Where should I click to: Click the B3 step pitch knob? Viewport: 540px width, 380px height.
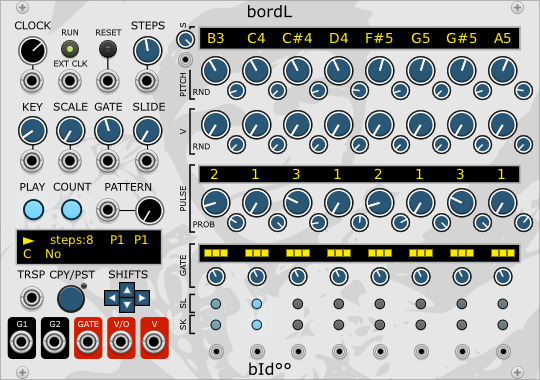(216, 71)
